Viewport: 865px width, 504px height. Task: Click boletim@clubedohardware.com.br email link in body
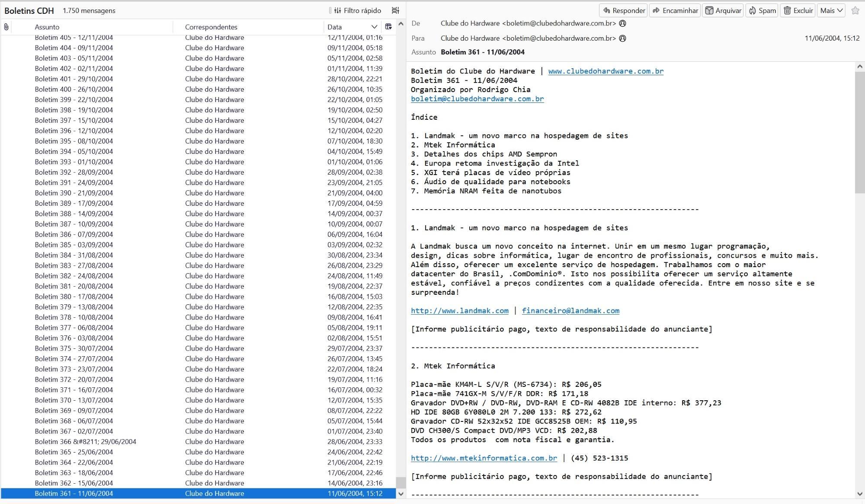tap(477, 99)
